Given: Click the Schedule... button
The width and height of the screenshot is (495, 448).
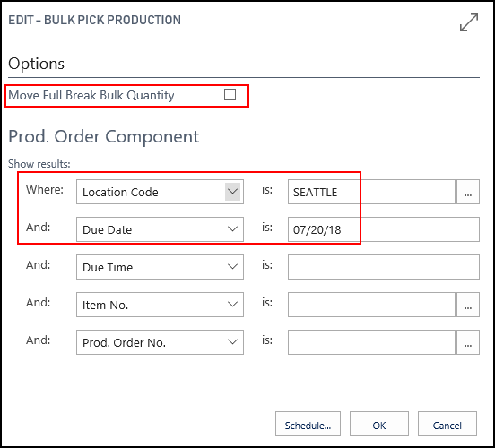Looking at the screenshot, I should pos(308,424).
